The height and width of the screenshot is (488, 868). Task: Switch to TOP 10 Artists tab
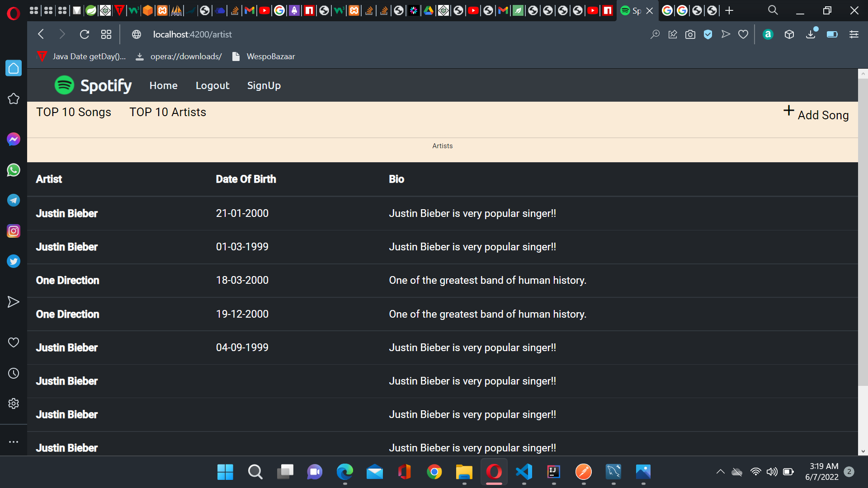pyautogui.click(x=168, y=112)
